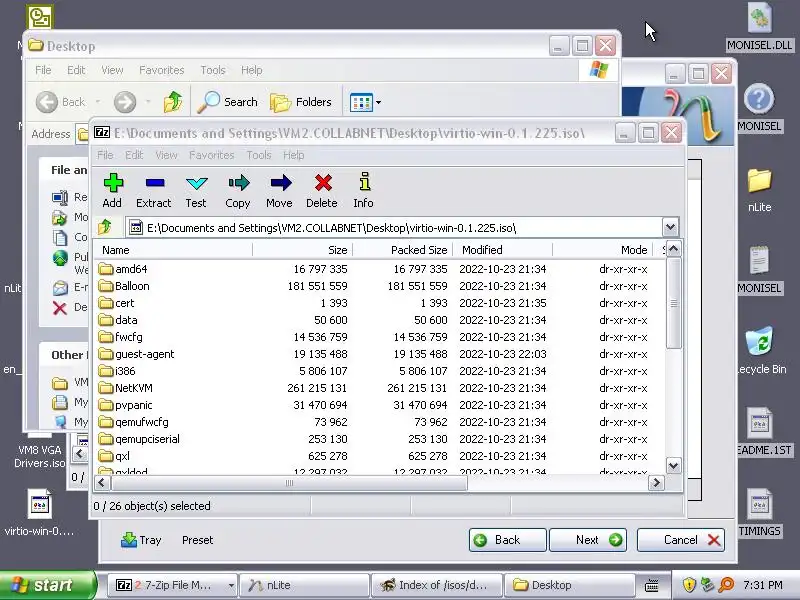The height and width of the screenshot is (600, 800).
Task: Open the View menu in 7-Zip
Action: [166, 155]
